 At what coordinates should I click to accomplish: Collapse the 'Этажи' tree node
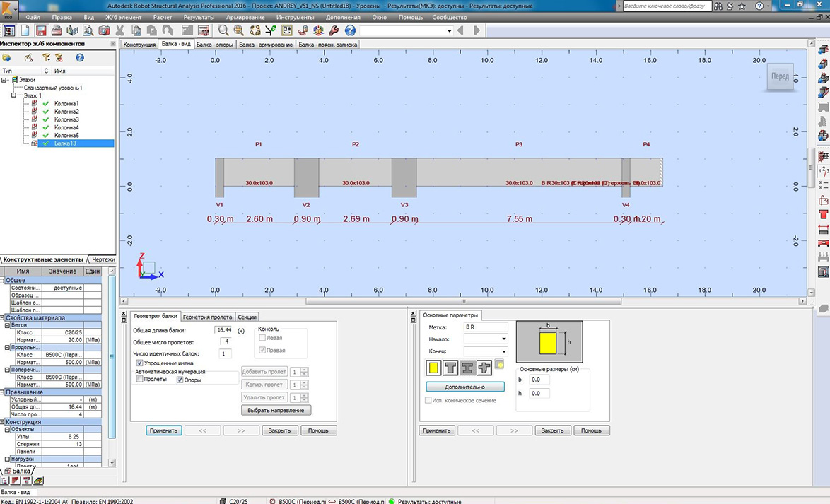pos(4,80)
